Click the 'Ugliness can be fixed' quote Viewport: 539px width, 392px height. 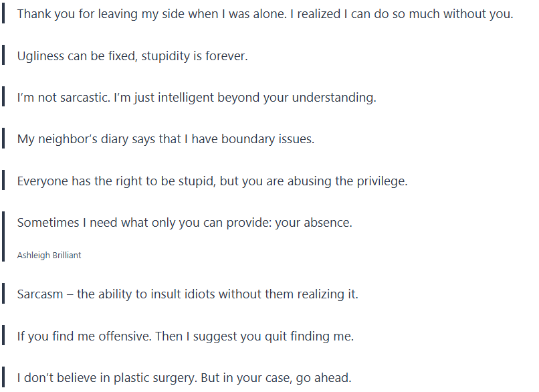pos(132,56)
